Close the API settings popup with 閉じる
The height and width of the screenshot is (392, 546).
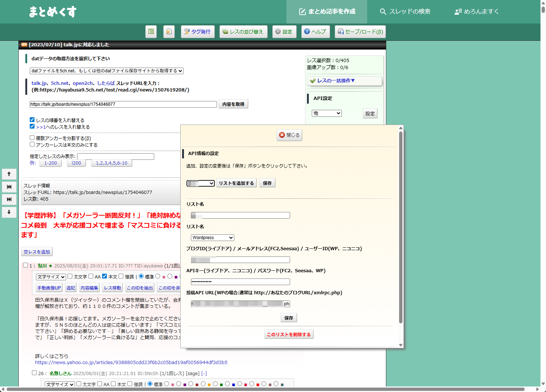pyautogui.click(x=289, y=135)
